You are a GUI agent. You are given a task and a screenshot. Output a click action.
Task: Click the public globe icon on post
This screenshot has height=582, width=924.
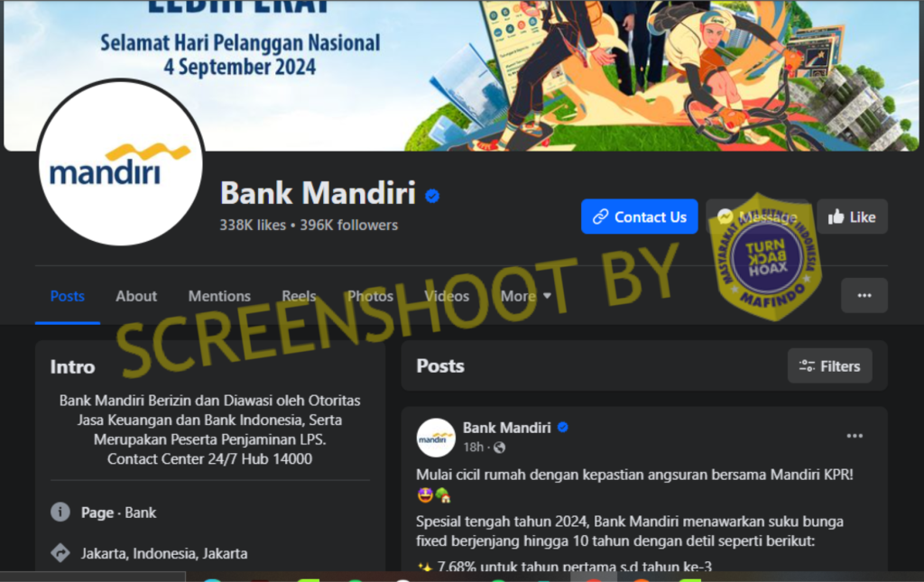point(500,448)
